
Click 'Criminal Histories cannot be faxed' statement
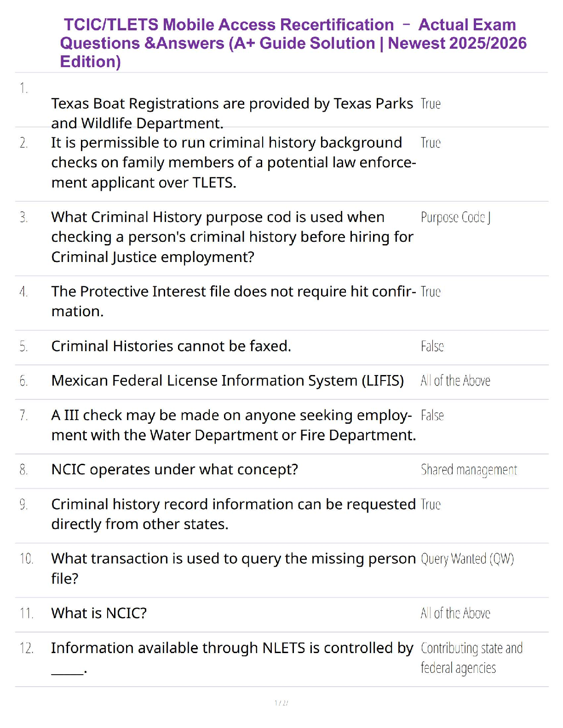pos(171,346)
